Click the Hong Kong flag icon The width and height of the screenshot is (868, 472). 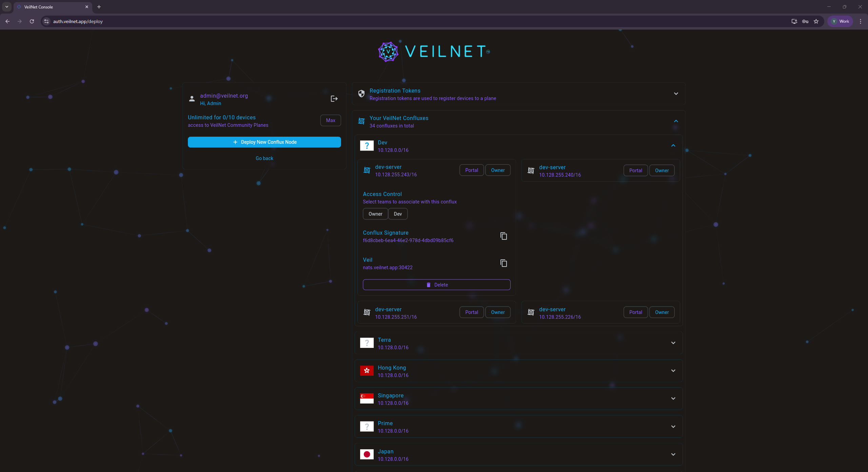[367, 371]
